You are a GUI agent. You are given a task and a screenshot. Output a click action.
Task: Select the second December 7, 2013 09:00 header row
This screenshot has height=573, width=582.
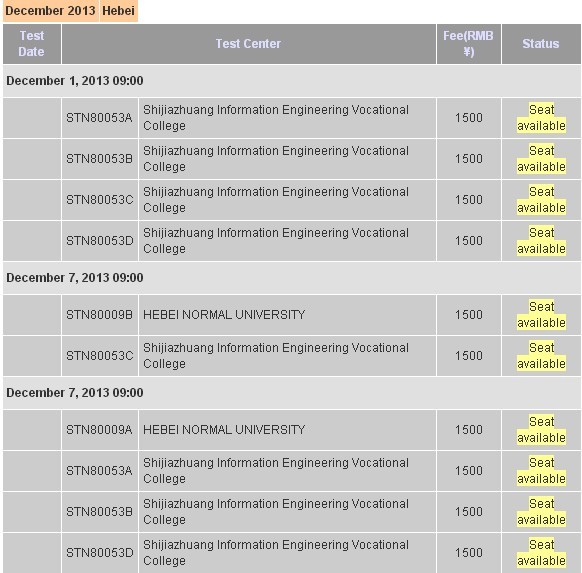(292, 393)
